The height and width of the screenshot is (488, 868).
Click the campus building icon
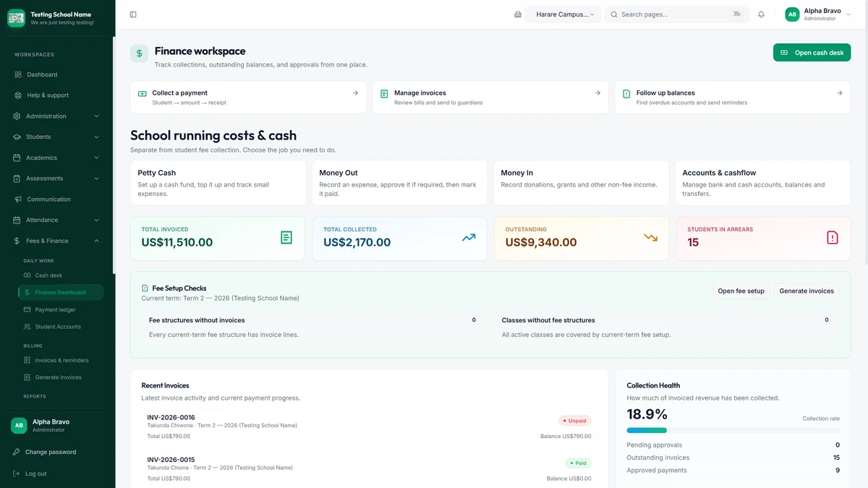tap(518, 14)
